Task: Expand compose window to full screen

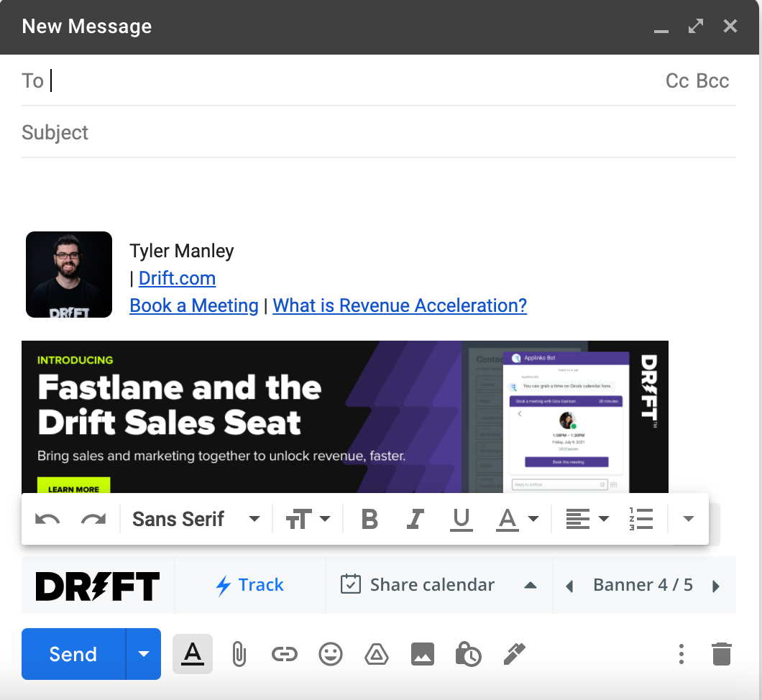Action: [695, 26]
